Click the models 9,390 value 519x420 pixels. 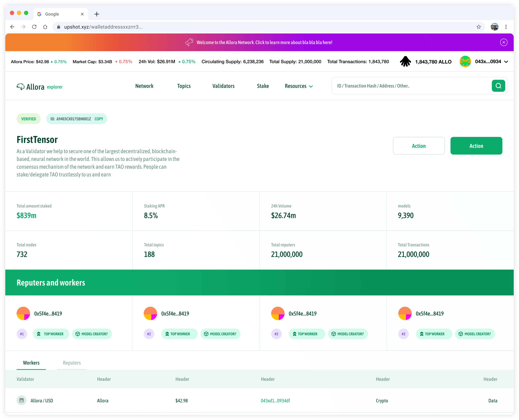tap(405, 215)
